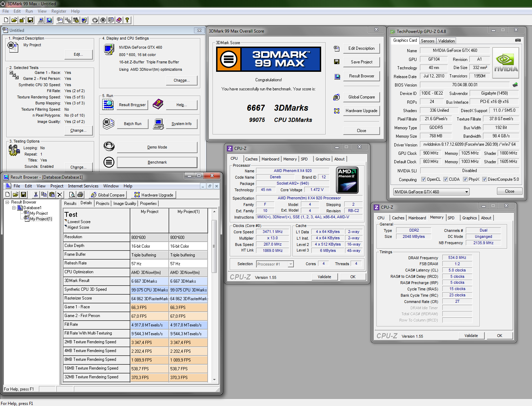532x406 pixels.
Task: Click the New project icon in 3DMark toolbar
Action: click(x=6, y=20)
